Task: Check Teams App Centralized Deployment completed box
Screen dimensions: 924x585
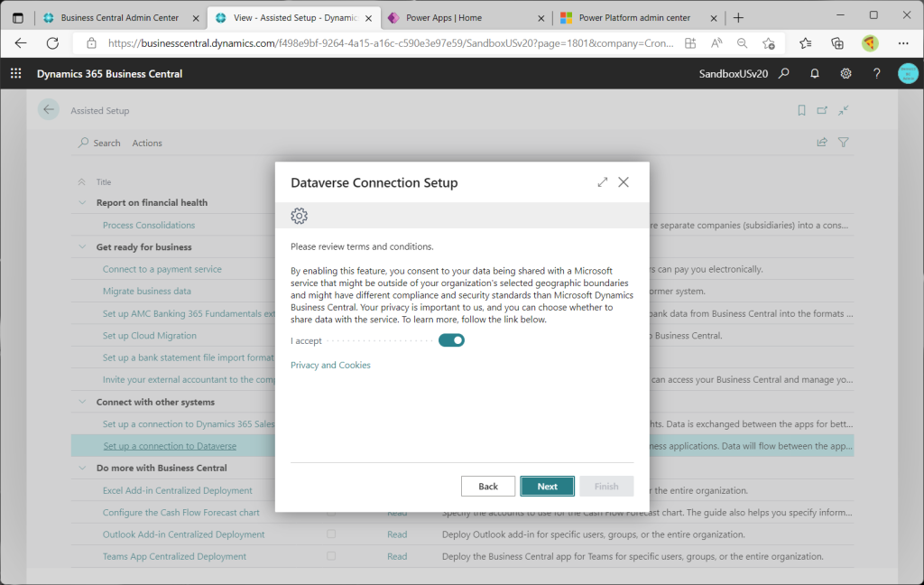Action: (x=331, y=555)
